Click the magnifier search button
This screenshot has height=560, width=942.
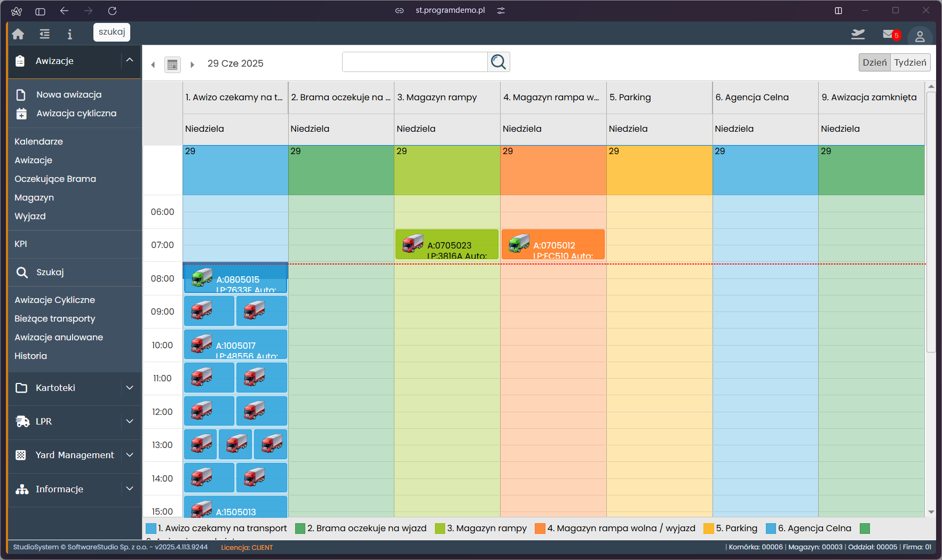[x=498, y=62]
